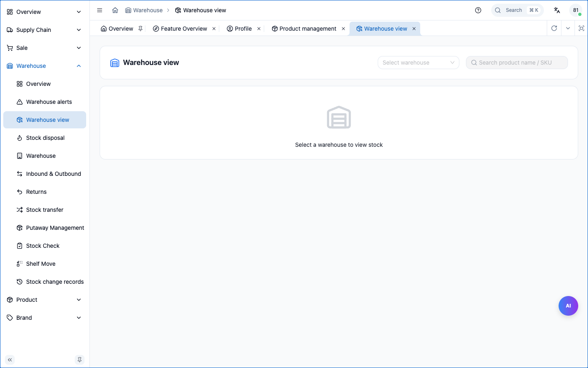588x368 pixels.
Task: Open the global Search box
Action: (517, 10)
